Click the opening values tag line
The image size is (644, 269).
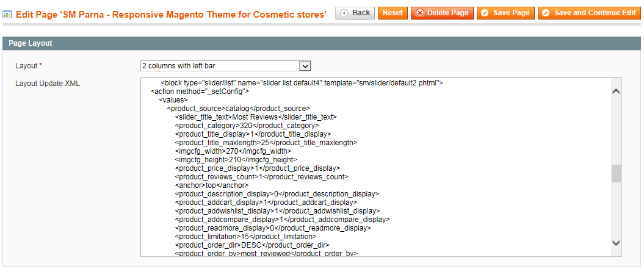(173, 100)
